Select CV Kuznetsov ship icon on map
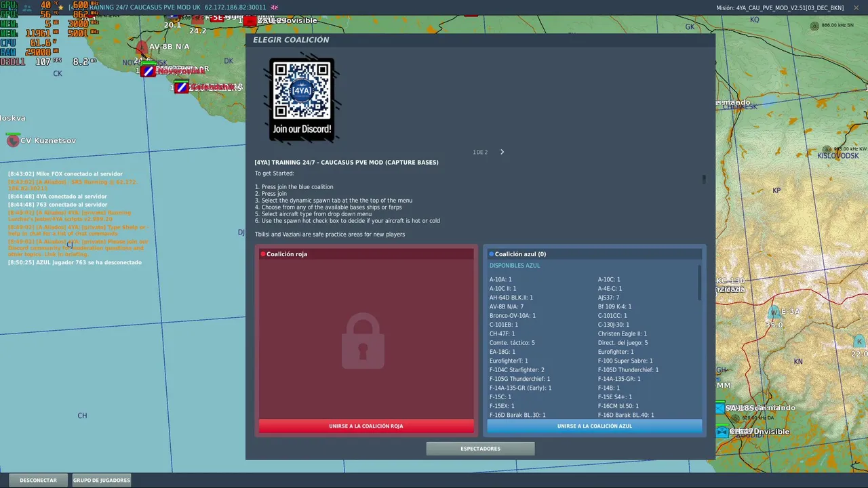This screenshot has height=488, width=868. (x=13, y=140)
